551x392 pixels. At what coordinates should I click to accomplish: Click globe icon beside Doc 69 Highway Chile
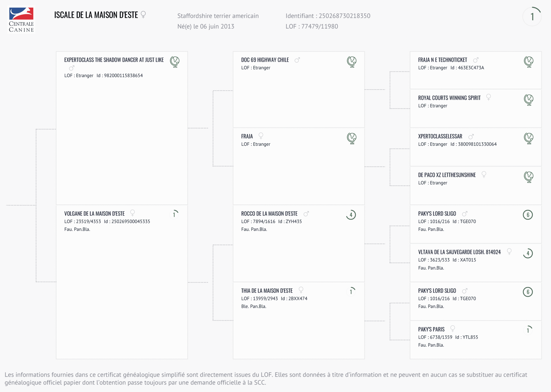[x=352, y=62]
